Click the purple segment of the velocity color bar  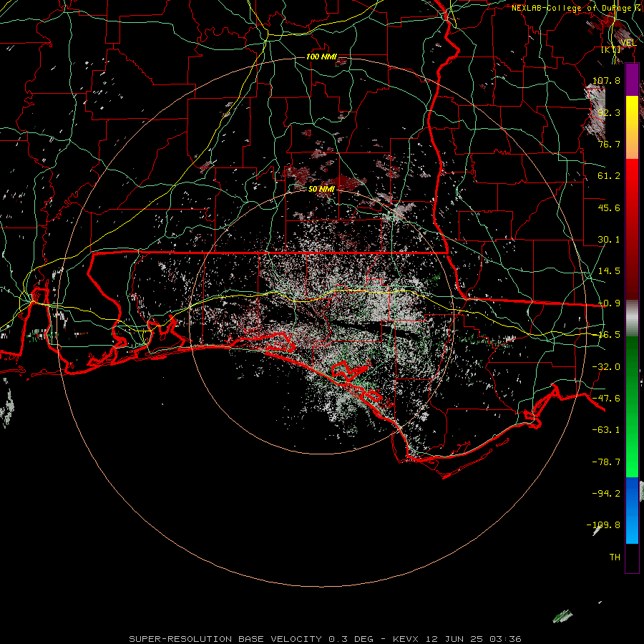632,80
